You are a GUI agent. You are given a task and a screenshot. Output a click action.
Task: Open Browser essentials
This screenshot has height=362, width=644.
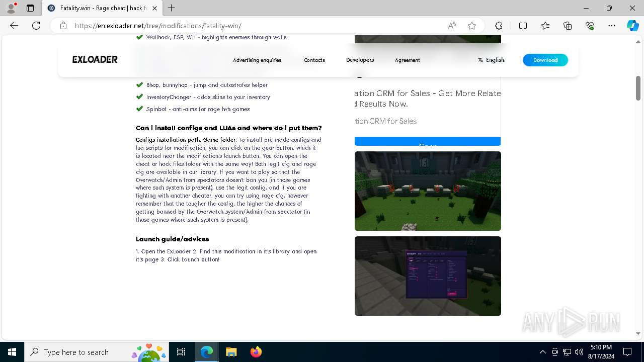pyautogui.click(x=590, y=26)
